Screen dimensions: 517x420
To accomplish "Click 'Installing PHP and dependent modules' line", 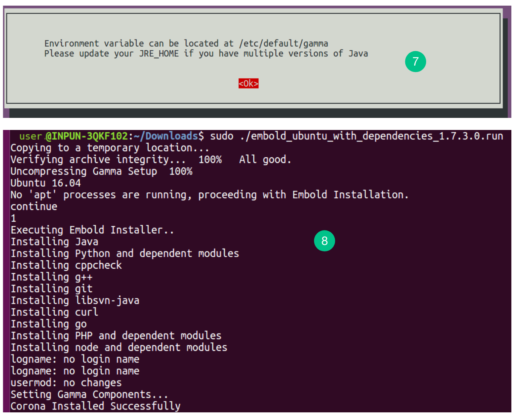I will [116, 336].
